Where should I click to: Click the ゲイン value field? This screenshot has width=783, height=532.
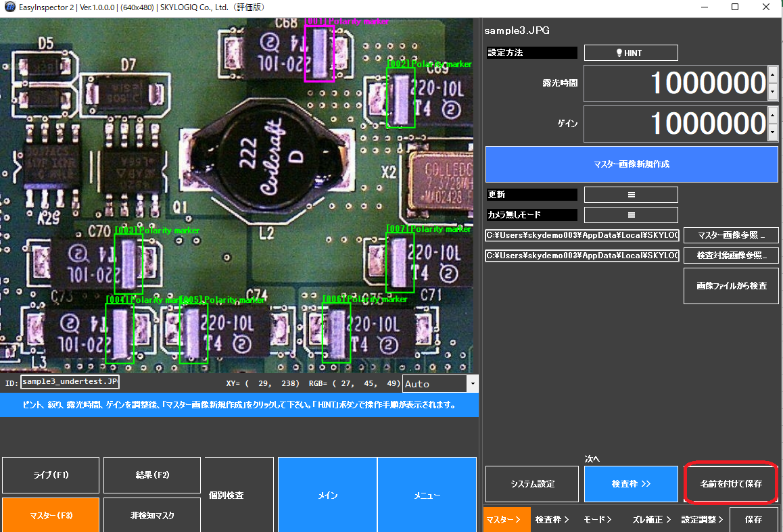(675, 124)
